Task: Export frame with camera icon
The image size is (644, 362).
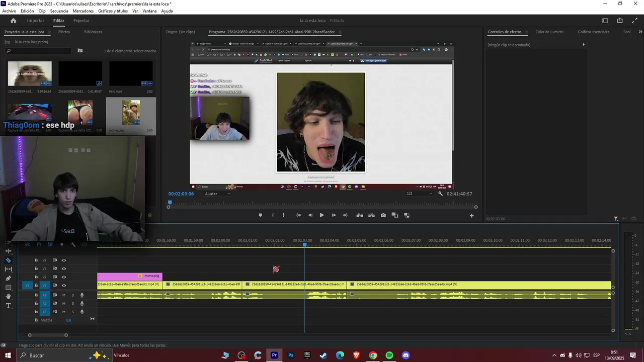Action: pos(383,215)
